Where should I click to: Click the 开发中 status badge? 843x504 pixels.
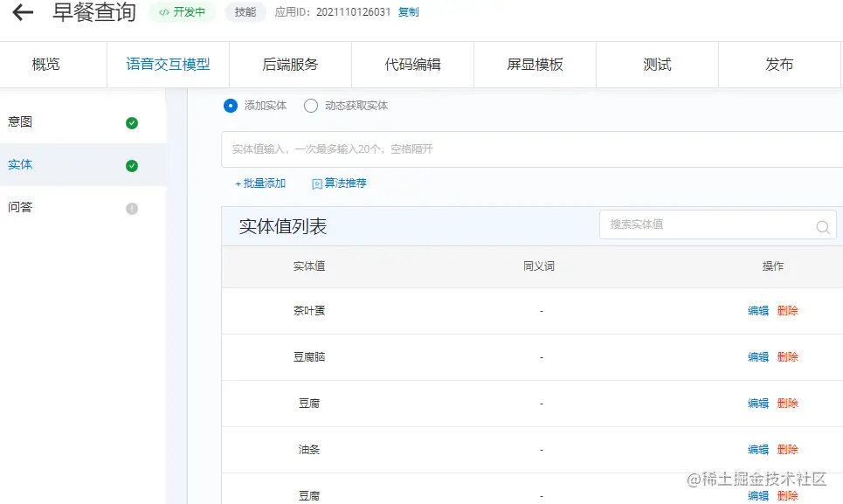183,12
